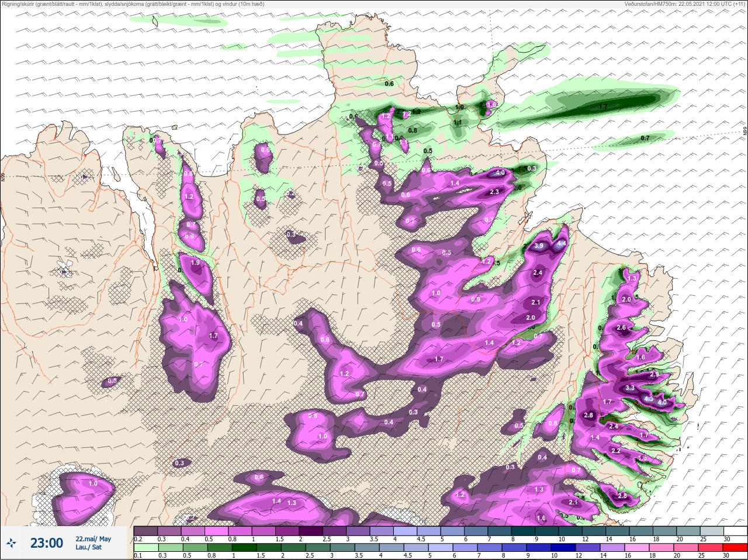
Task: Click the 0.7 value in the small offshore green streak
Action: click(x=645, y=139)
